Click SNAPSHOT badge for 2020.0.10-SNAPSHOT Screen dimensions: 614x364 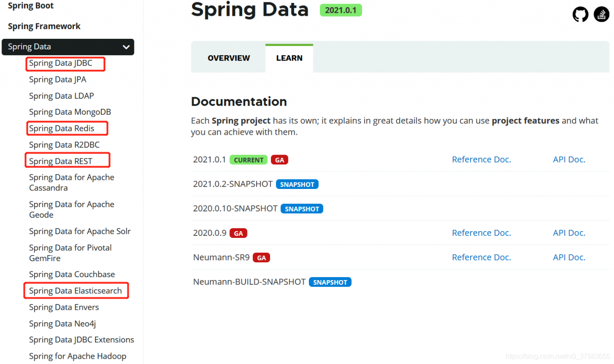pos(302,209)
